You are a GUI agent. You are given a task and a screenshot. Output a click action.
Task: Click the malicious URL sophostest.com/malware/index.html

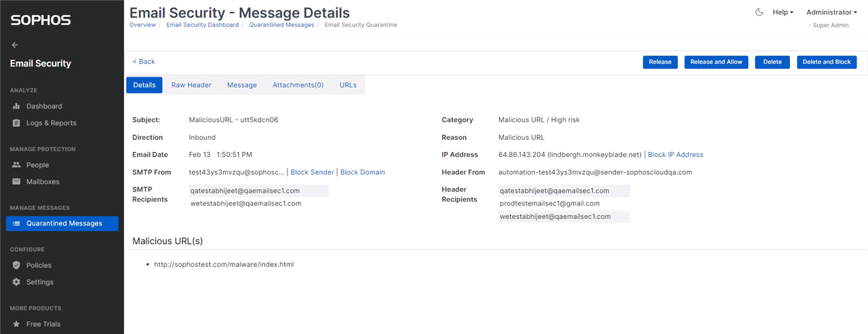click(224, 265)
